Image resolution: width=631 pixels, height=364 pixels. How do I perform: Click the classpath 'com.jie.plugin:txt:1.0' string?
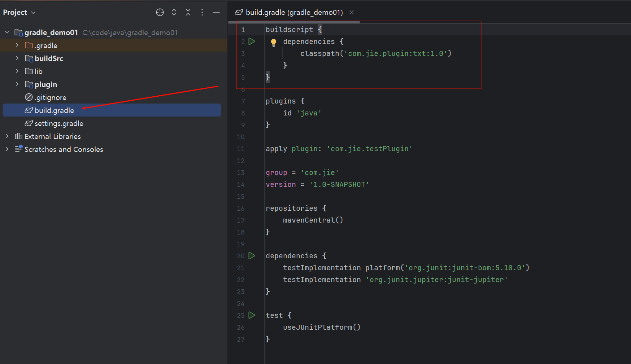tap(396, 53)
